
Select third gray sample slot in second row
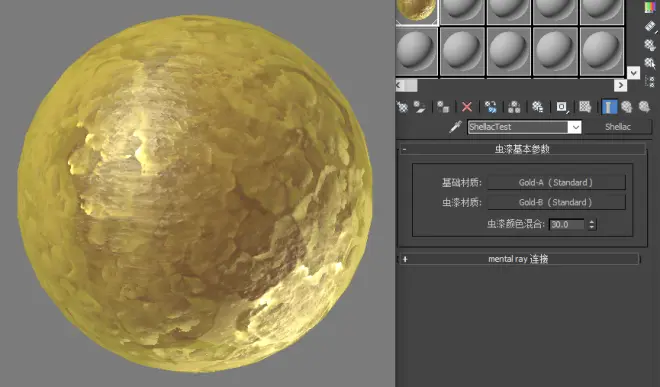click(508, 51)
